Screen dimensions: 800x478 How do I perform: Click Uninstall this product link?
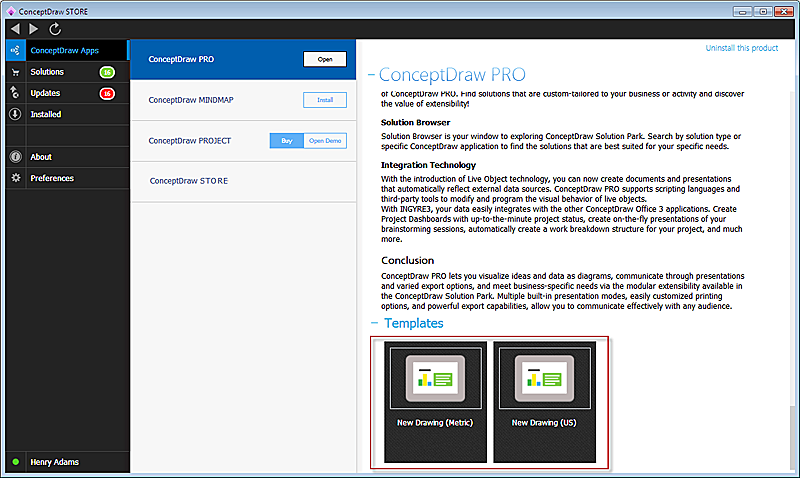742,48
